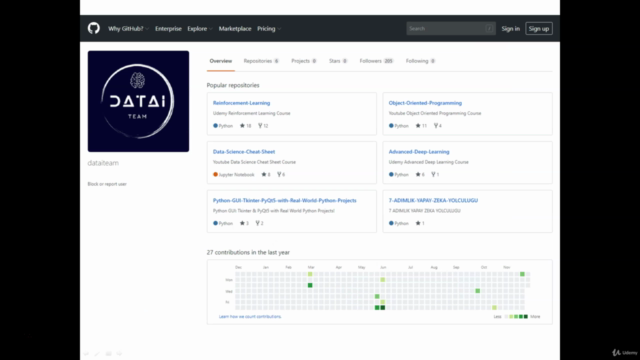
Task: Switch to the Stars tab
Action: 338,61
